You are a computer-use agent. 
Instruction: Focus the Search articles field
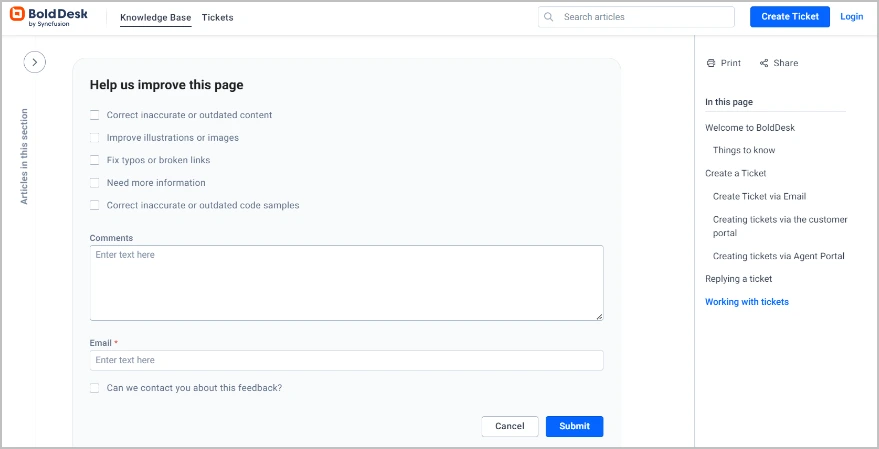click(636, 17)
